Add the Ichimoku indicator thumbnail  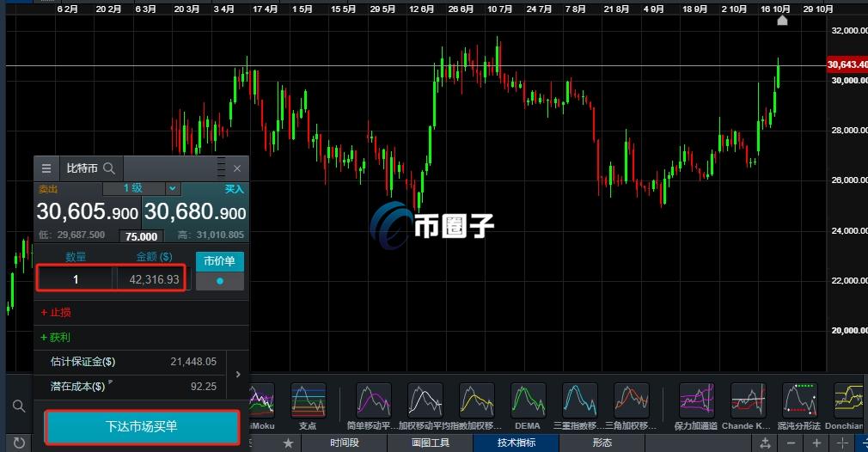(x=262, y=406)
